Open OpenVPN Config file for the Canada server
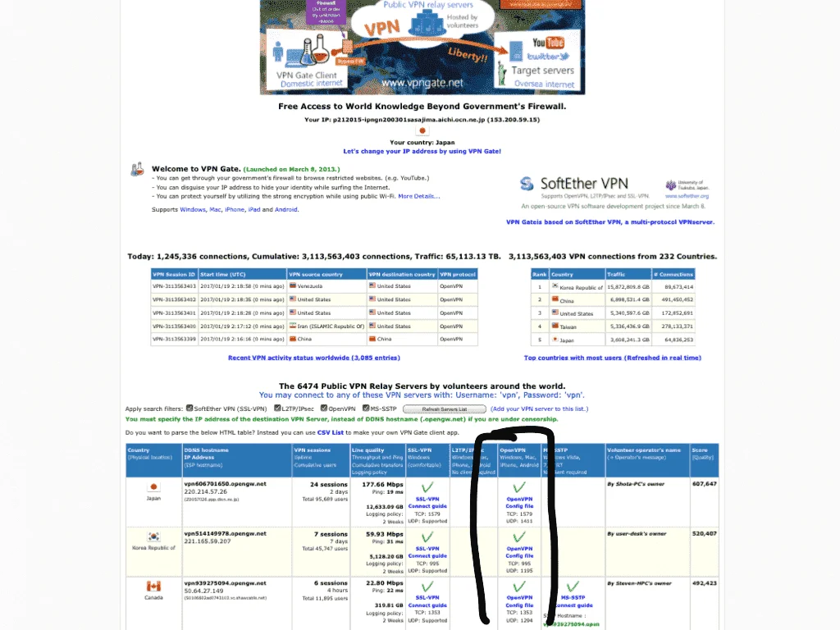 coord(519,601)
